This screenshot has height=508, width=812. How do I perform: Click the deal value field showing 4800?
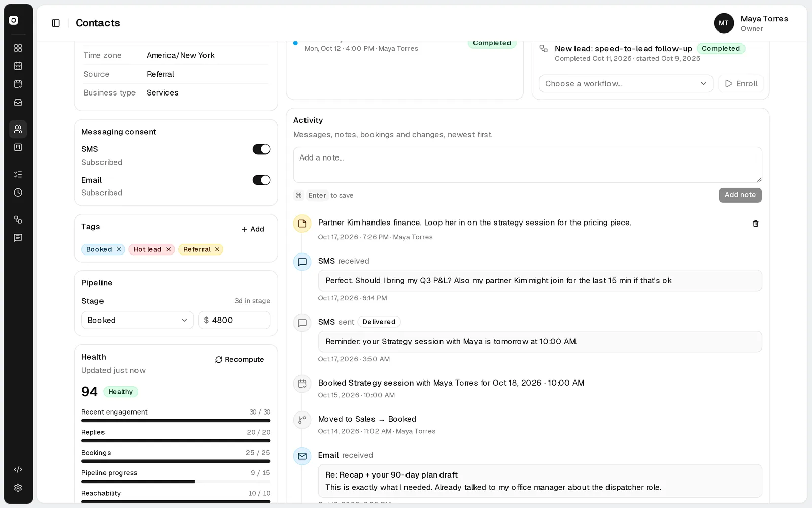click(234, 320)
